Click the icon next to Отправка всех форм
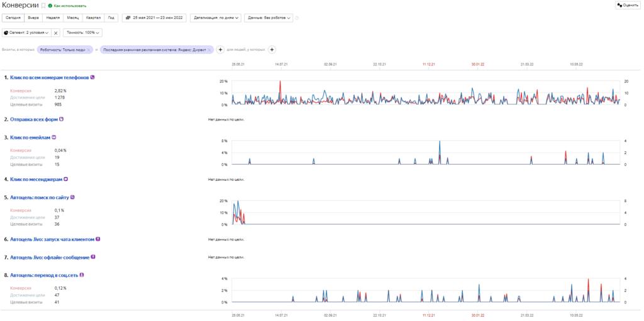Image resolution: width=644 pixels, height=321 pixels. [62, 119]
